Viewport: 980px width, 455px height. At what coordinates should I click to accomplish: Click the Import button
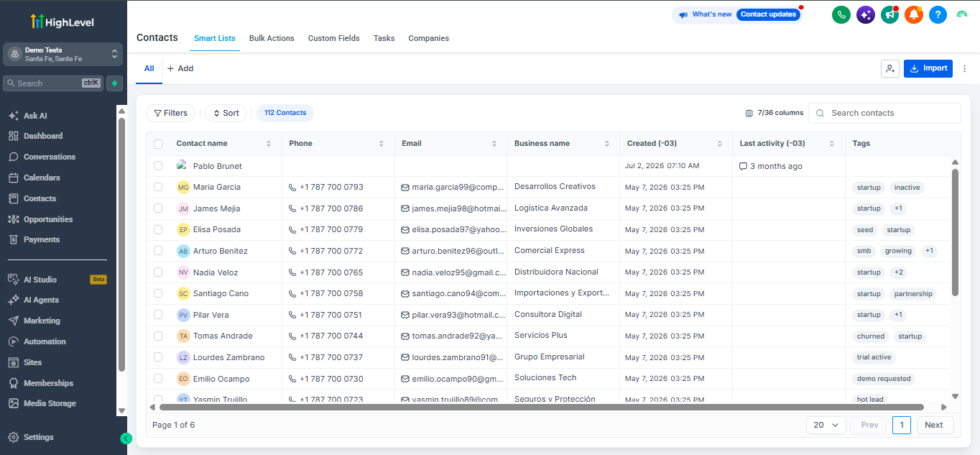click(928, 68)
